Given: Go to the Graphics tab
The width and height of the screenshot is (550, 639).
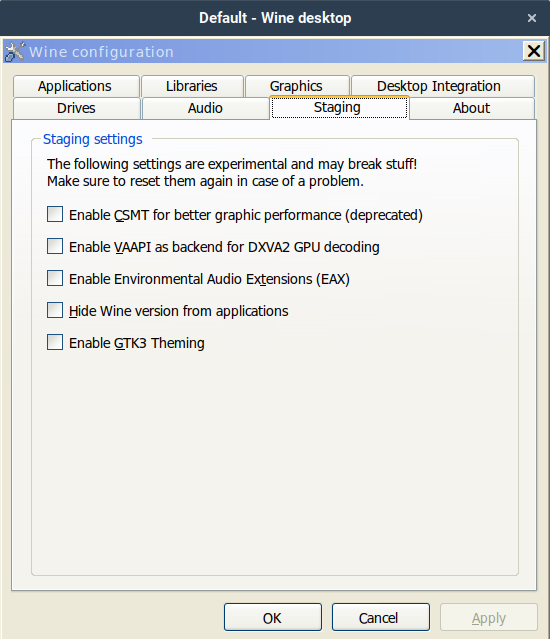Looking at the screenshot, I should click(x=297, y=86).
